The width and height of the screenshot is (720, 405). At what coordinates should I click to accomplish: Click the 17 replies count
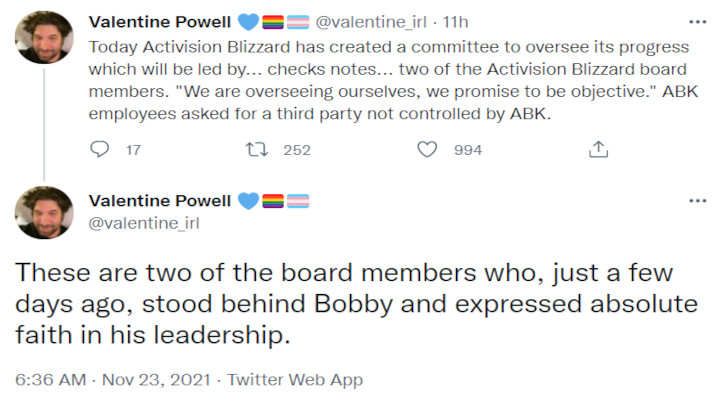132,150
